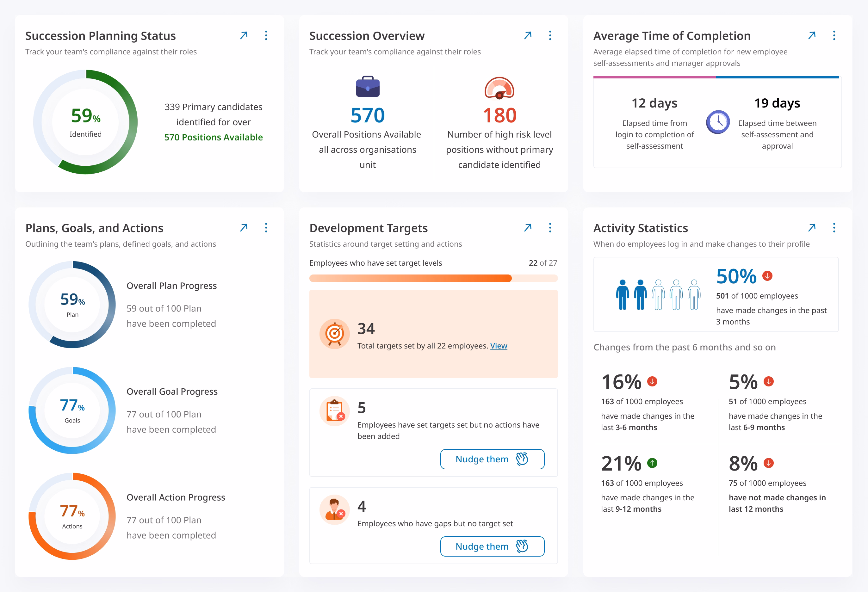The height and width of the screenshot is (592, 868).
Task: Click the target levels progress bar
Action: (433, 278)
